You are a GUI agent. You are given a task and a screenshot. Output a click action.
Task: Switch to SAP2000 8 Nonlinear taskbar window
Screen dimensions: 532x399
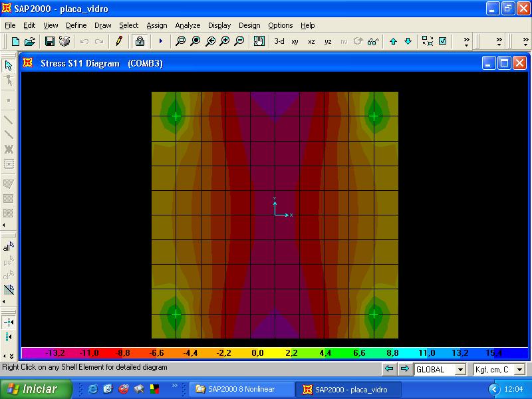[241, 389]
